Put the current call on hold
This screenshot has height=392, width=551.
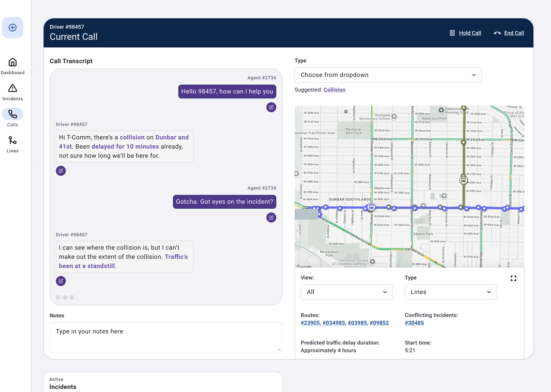click(465, 33)
